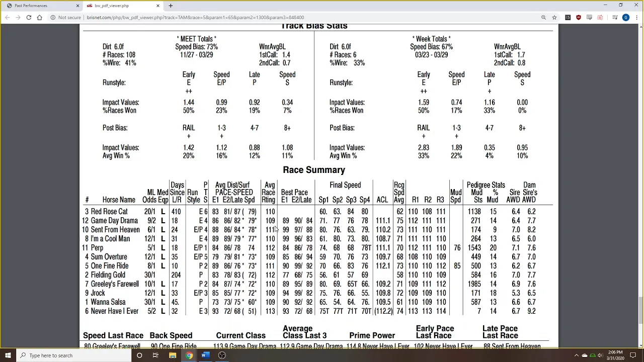Click the address bar URL

tap(195, 18)
